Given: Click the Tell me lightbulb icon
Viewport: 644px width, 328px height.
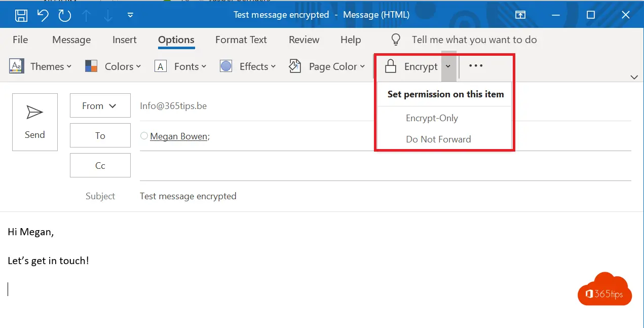Looking at the screenshot, I should (x=396, y=40).
